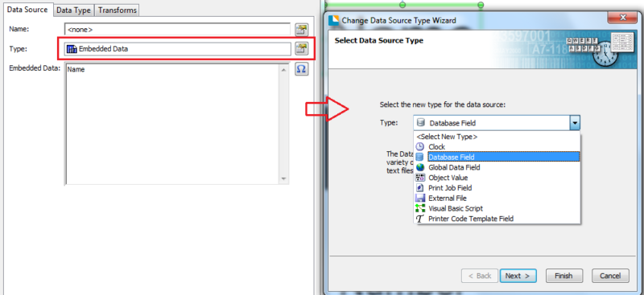Click the Type field showing Embedded Data
Screen dimensions: 644x295
[177, 49]
